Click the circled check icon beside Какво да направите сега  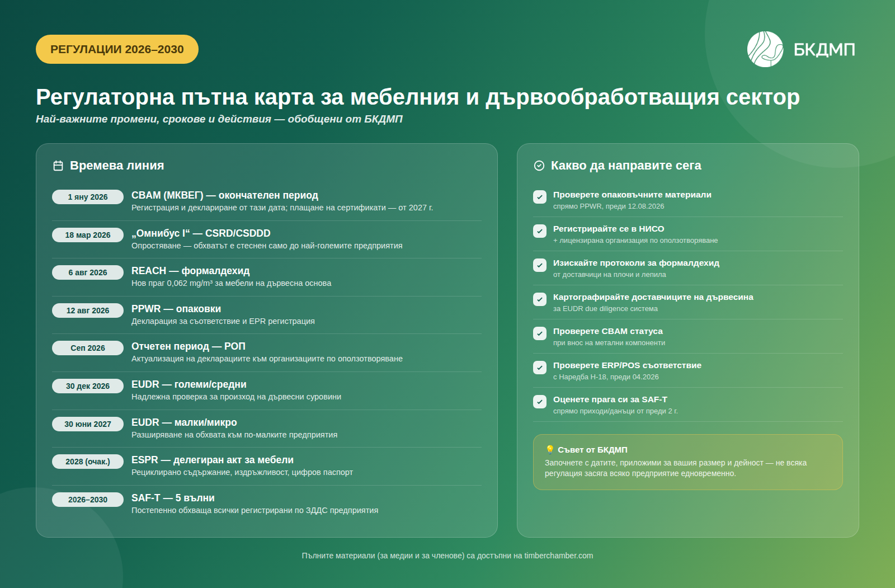tap(539, 166)
